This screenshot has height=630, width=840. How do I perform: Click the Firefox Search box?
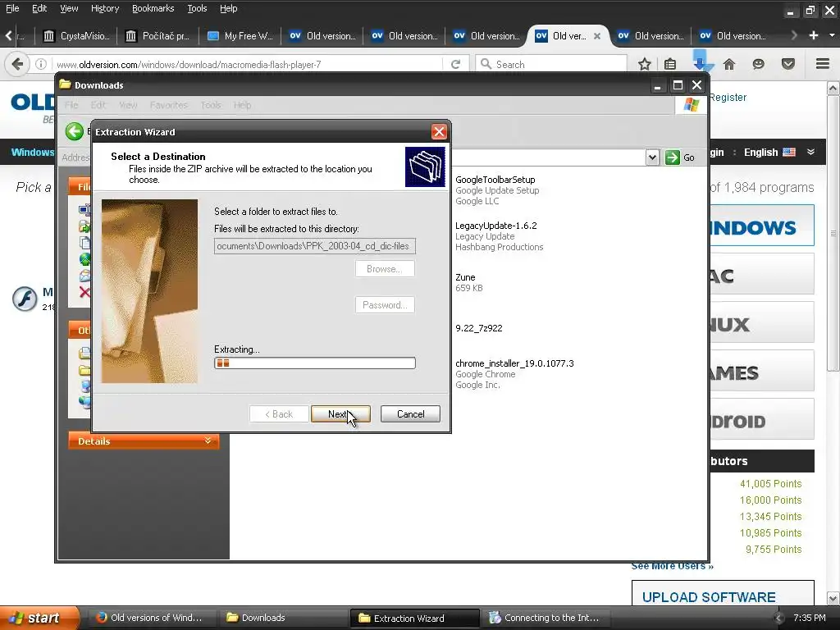point(552,64)
